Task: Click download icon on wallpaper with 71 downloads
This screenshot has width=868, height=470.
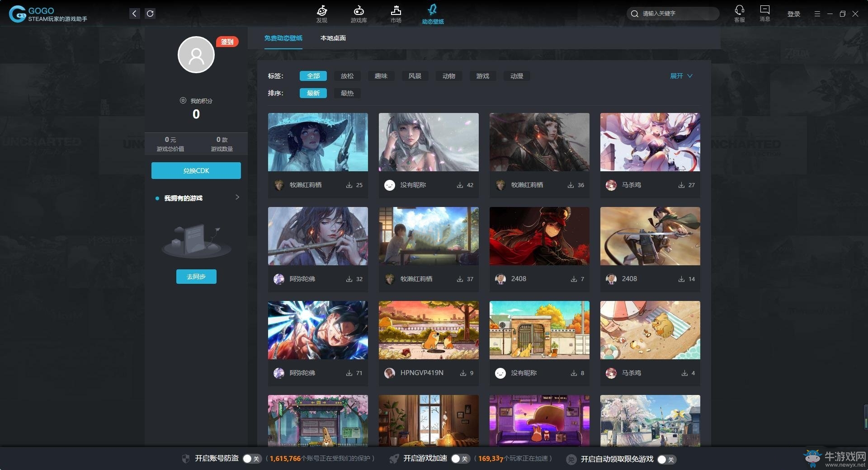Action: (349, 373)
